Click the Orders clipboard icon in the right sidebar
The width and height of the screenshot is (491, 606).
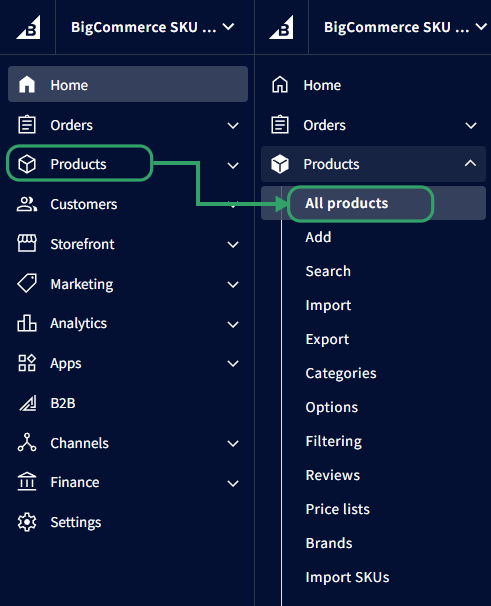tap(280, 124)
